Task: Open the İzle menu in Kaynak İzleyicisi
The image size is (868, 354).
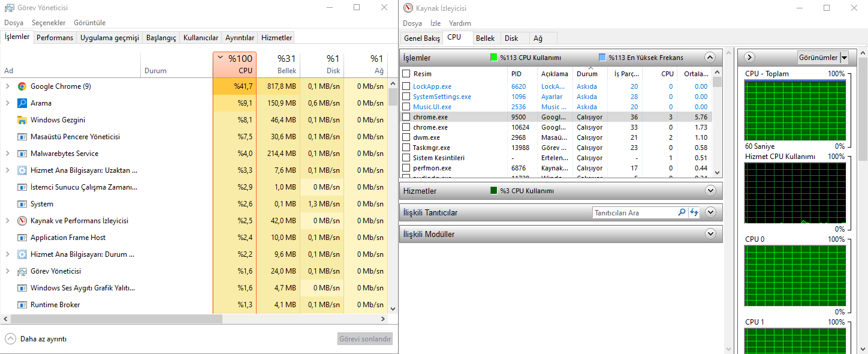Action: tap(435, 23)
